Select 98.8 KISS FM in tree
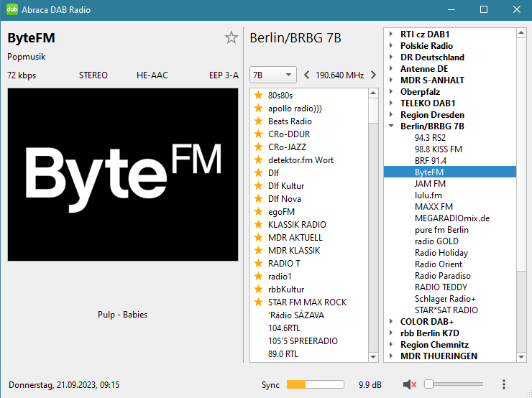This screenshot has height=398, width=532. pyautogui.click(x=439, y=149)
